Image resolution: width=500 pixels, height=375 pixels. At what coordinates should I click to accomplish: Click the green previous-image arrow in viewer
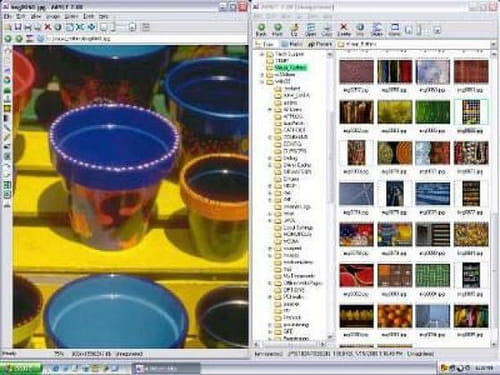tap(8, 39)
